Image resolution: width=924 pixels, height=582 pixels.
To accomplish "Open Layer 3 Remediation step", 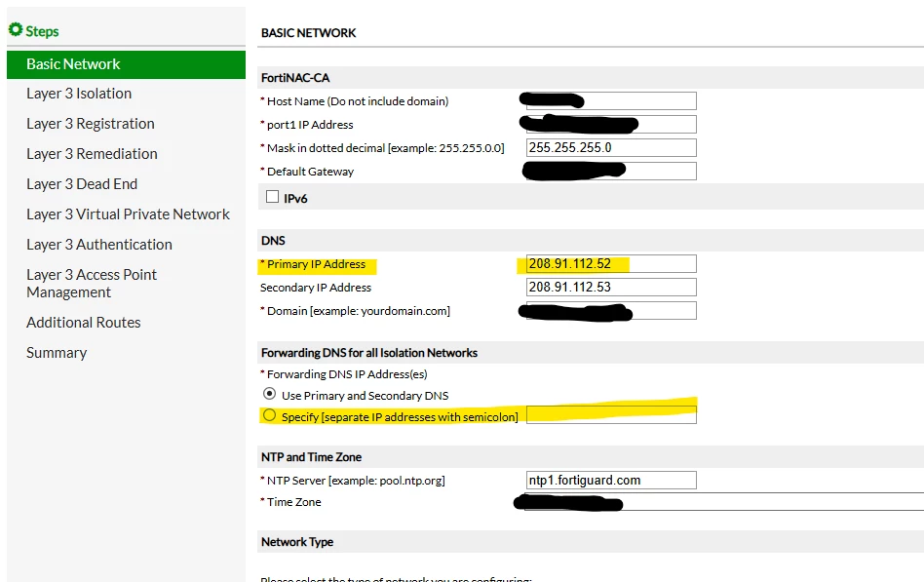I will pos(92,154).
